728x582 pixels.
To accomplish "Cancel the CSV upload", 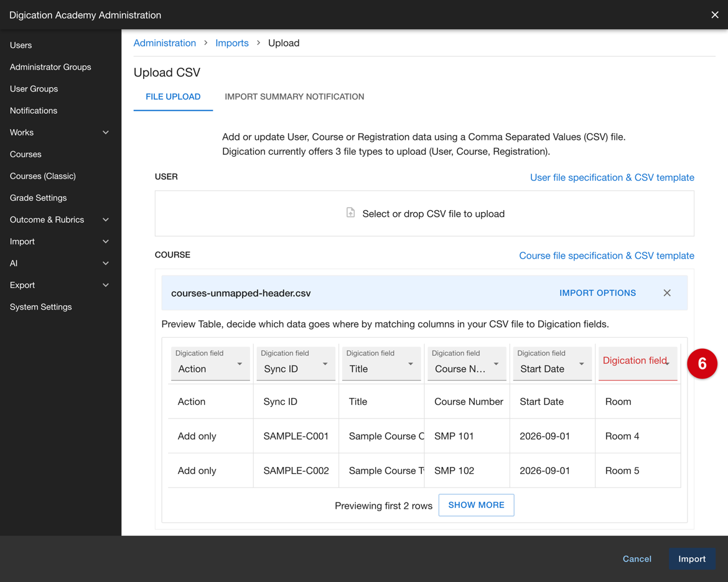I will point(637,559).
